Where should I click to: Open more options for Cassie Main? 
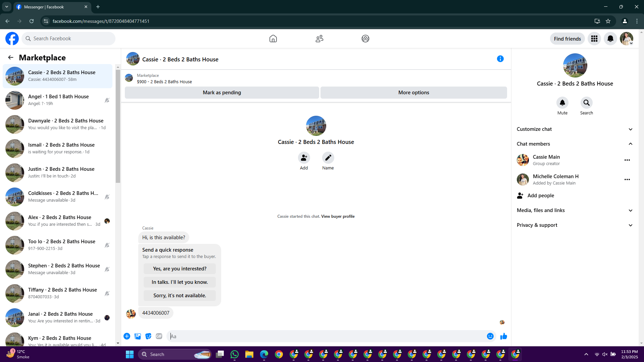coord(627,160)
